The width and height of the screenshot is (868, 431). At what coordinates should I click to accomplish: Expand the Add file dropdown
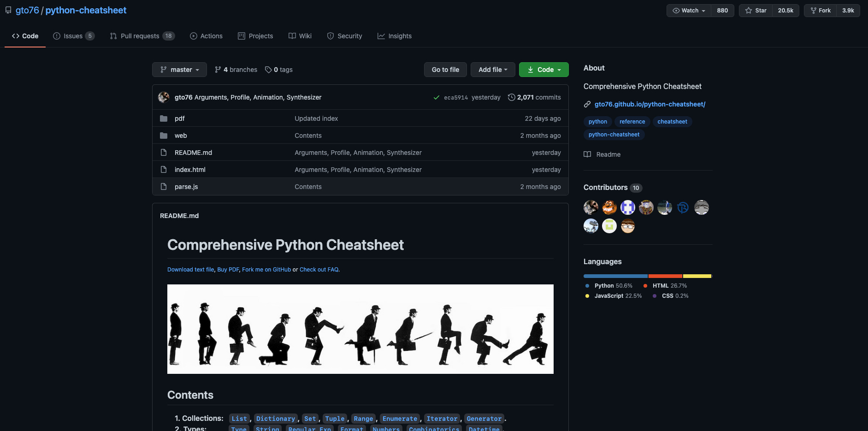(493, 70)
